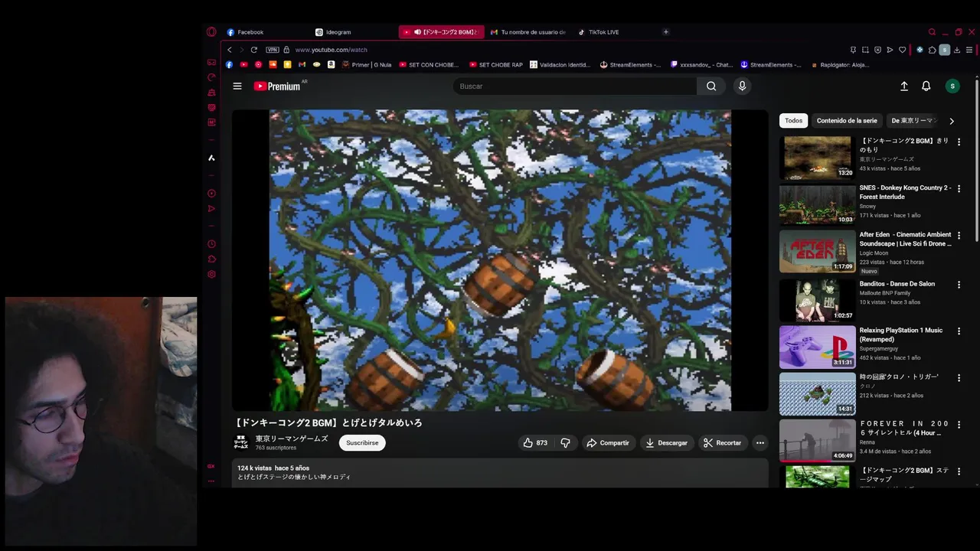Viewport: 980px width, 551px height.
Task: Open Amazon bookmark icon in bookmarks bar
Action: click(x=331, y=64)
